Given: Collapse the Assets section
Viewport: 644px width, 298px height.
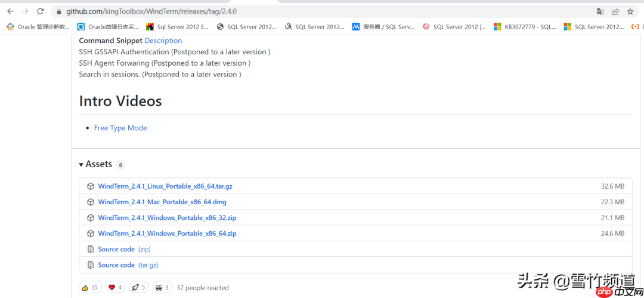Looking at the screenshot, I should pos(95,164).
